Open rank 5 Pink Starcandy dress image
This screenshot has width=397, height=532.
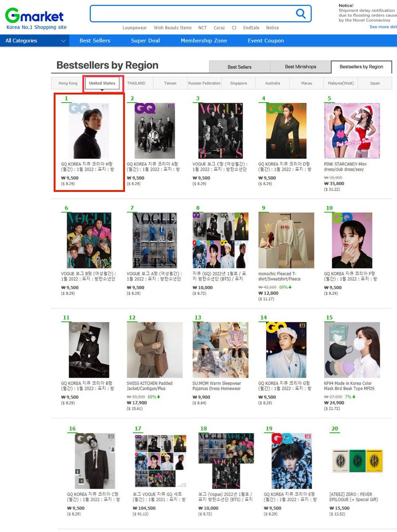click(352, 131)
